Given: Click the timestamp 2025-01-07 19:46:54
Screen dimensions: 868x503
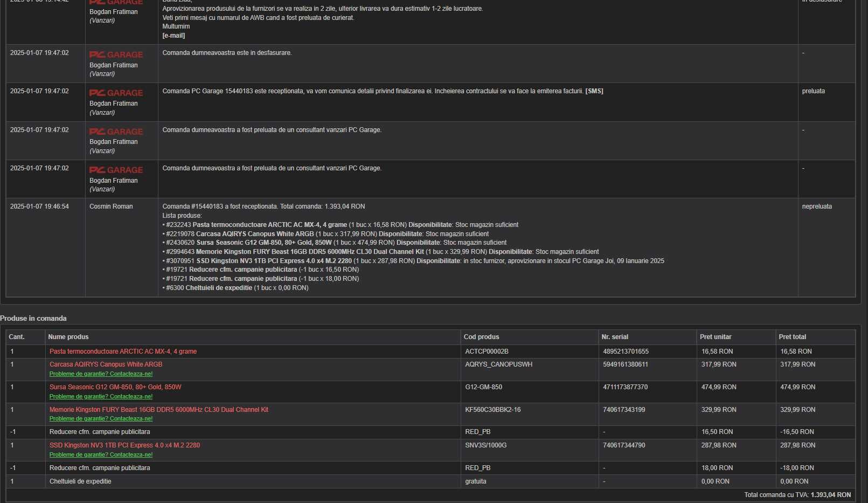Looking at the screenshot, I should click(39, 206).
